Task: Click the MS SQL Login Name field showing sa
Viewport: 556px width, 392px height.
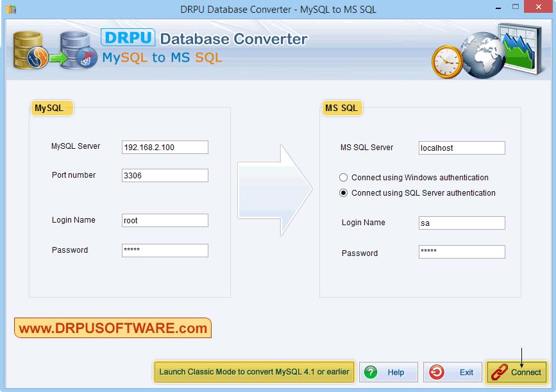Action: pyautogui.click(x=461, y=223)
